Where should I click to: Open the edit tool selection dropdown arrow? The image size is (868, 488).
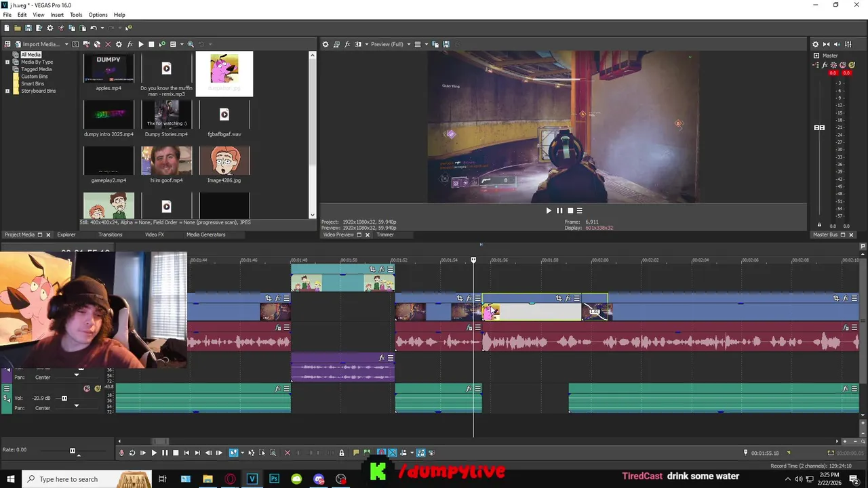pos(242,453)
